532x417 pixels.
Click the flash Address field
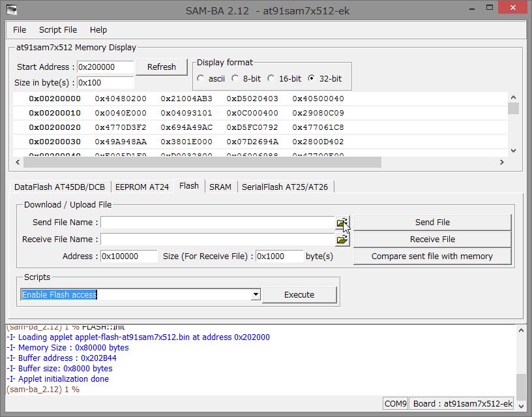pos(129,256)
